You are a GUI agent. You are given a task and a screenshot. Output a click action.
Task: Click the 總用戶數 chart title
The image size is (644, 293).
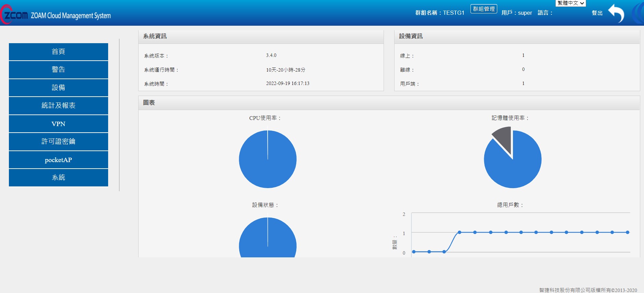510,205
